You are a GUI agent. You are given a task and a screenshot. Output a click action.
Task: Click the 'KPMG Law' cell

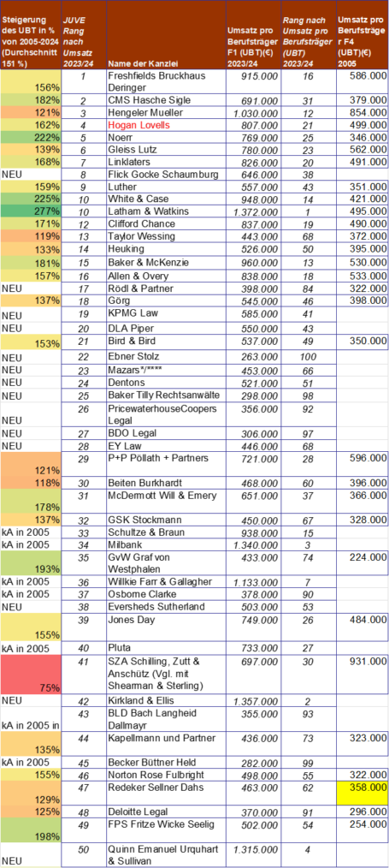tap(166, 313)
